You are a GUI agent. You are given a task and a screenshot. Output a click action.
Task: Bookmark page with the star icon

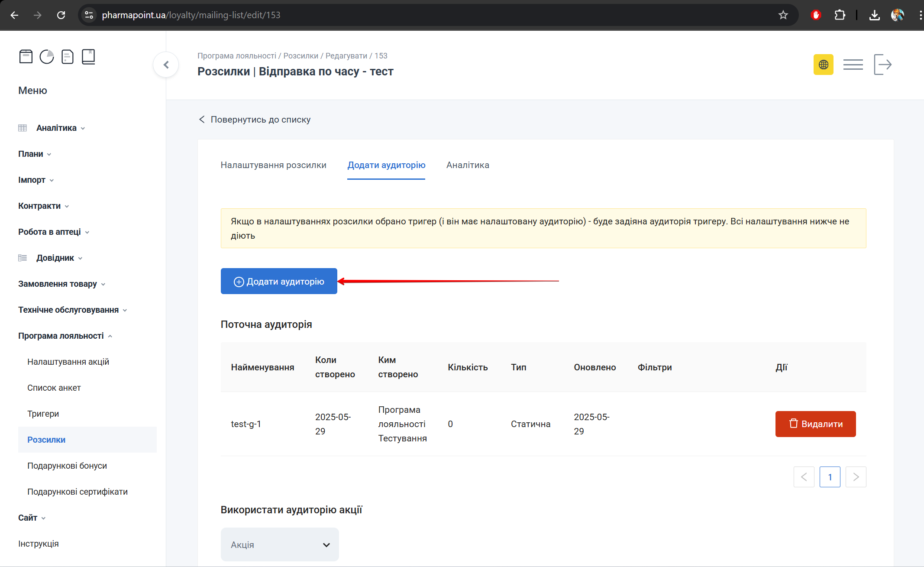pyautogui.click(x=783, y=15)
